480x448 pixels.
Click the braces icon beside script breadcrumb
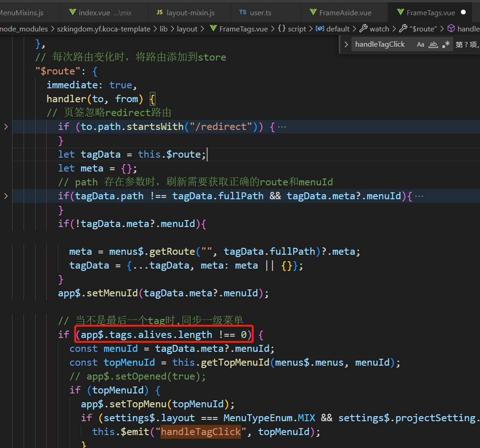pyautogui.click(x=282, y=29)
